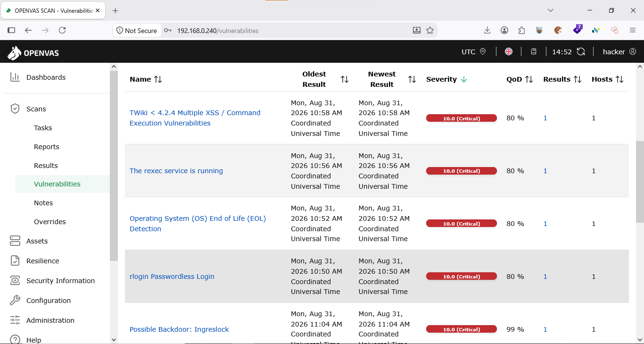Select the Tasks menu item

pyautogui.click(x=43, y=128)
